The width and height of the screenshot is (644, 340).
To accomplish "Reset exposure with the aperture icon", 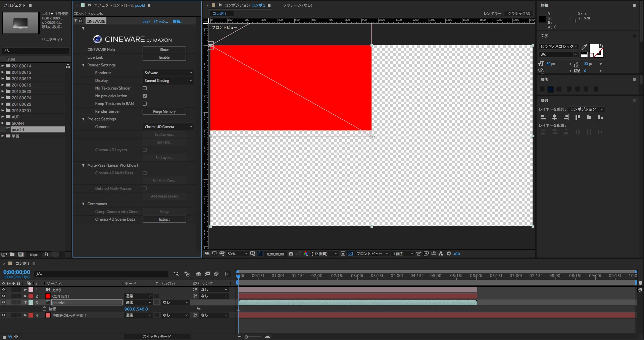I will coord(449,254).
